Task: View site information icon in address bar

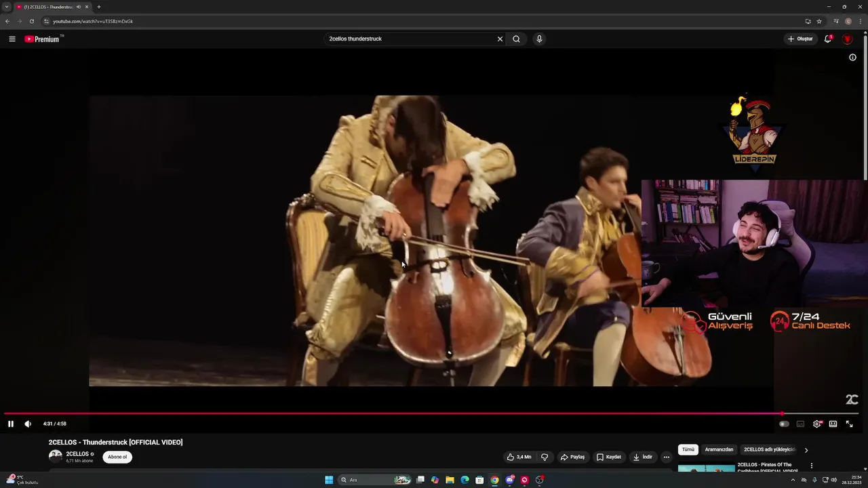Action: pos(46,21)
